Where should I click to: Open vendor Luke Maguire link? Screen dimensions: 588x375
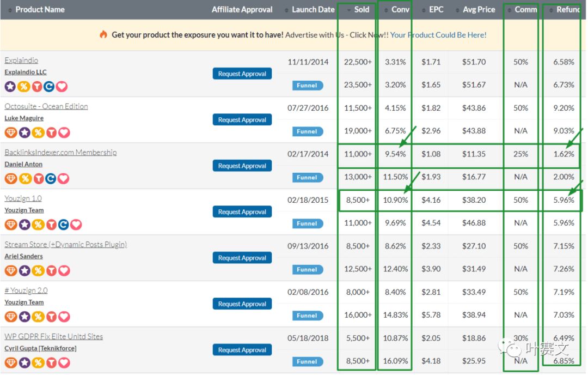(x=24, y=118)
